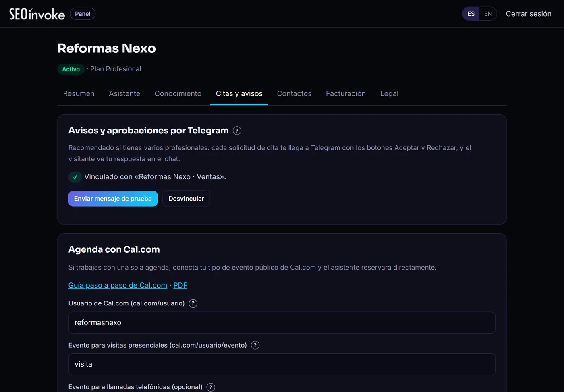
Task: Click the Avisos y aprobaciones por Telegram heading
Action: pos(149,131)
